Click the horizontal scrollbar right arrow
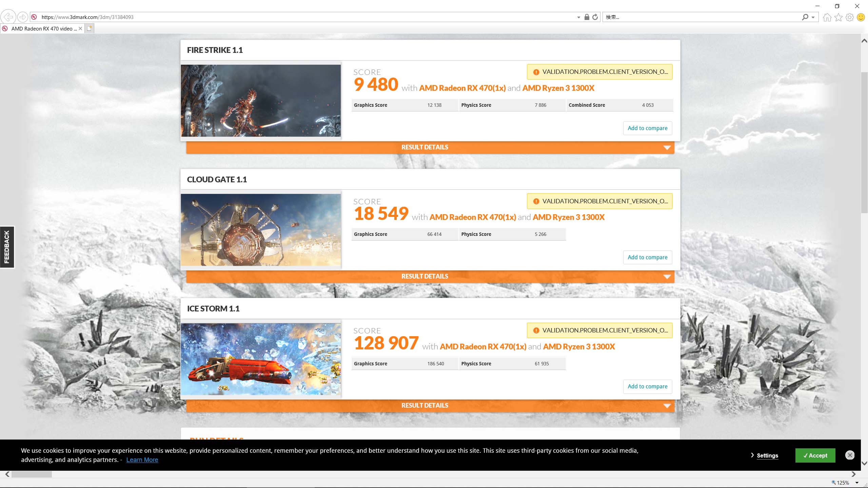868x488 pixels. pyautogui.click(x=853, y=474)
